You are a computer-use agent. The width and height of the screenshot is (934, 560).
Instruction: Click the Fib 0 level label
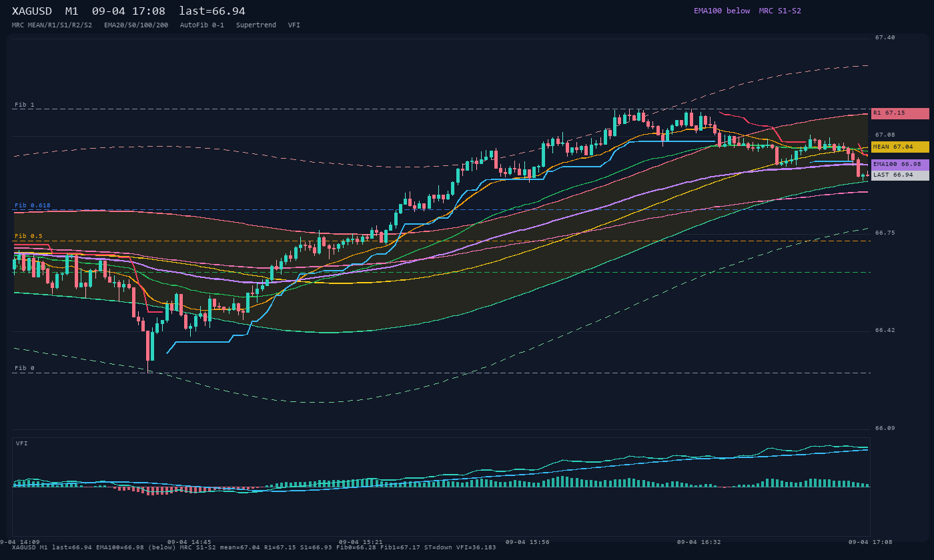[25, 368]
